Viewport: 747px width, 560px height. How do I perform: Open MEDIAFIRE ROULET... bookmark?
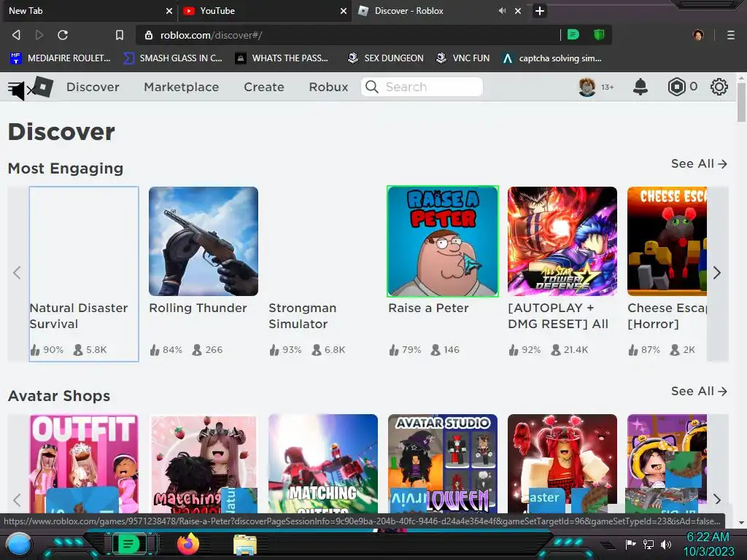[61, 58]
